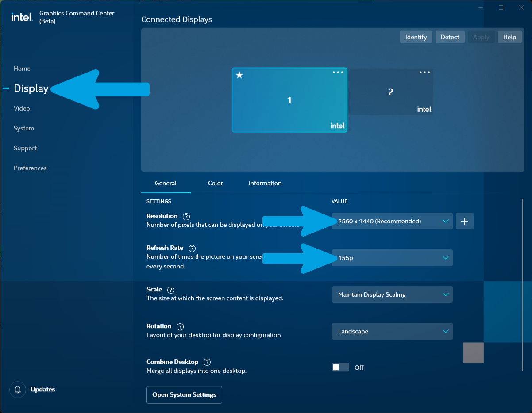Open the three-dot menu on display 2
The image size is (532, 413).
424,73
